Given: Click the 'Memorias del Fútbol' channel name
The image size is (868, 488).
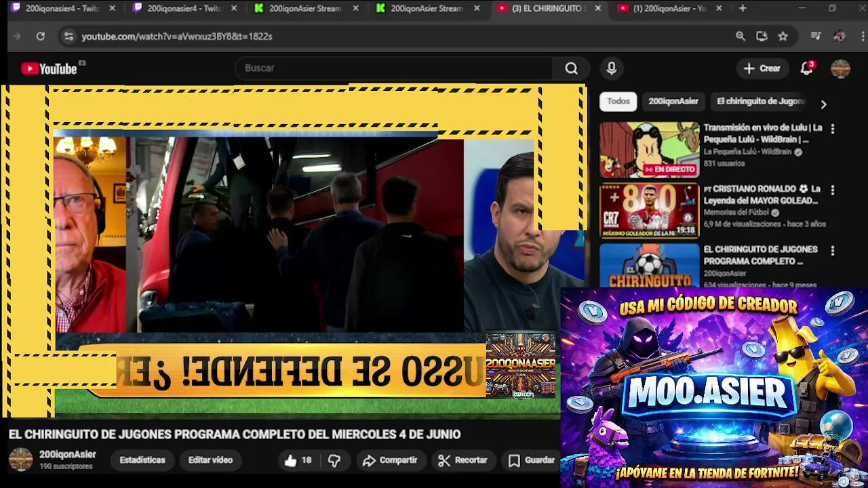Looking at the screenshot, I should [736, 213].
